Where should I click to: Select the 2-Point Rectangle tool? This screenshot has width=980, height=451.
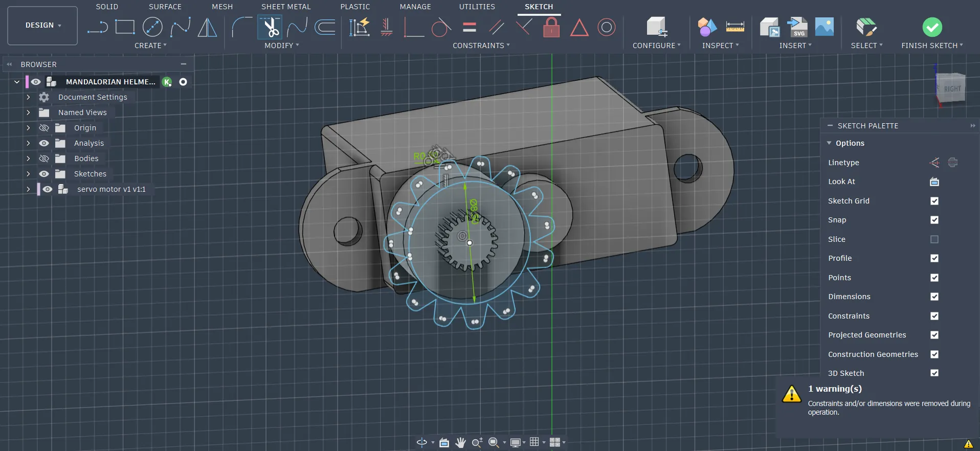(125, 27)
